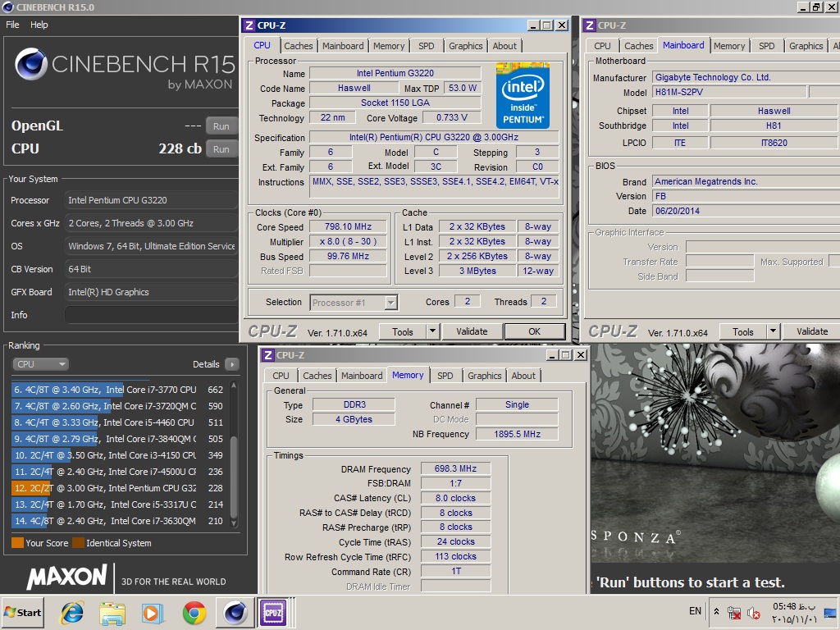Click the Info input field in Your System

(x=151, y=315)
